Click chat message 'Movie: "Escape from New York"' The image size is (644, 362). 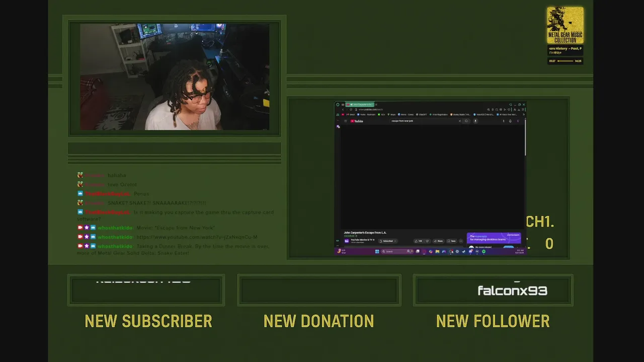point(176,228)
